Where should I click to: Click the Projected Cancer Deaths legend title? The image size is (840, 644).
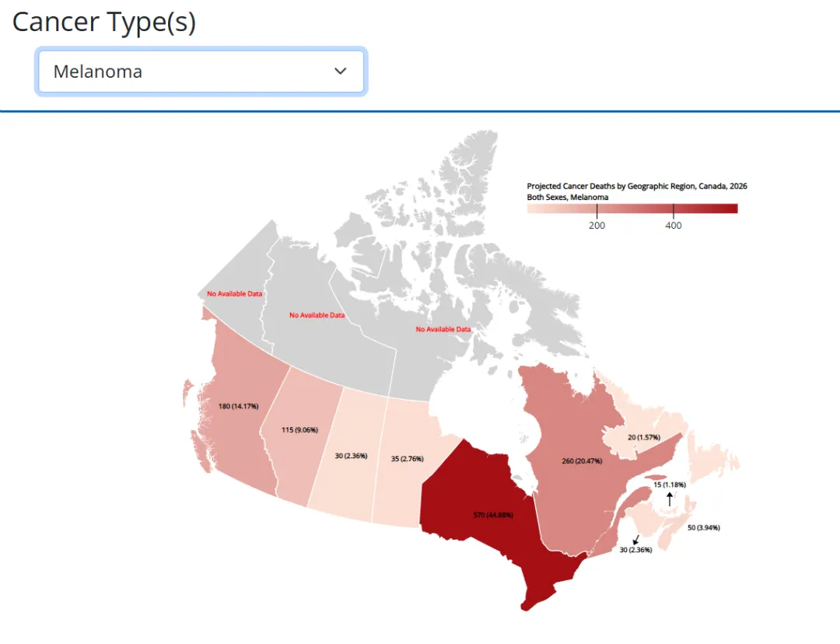click(x=637, y=187)
